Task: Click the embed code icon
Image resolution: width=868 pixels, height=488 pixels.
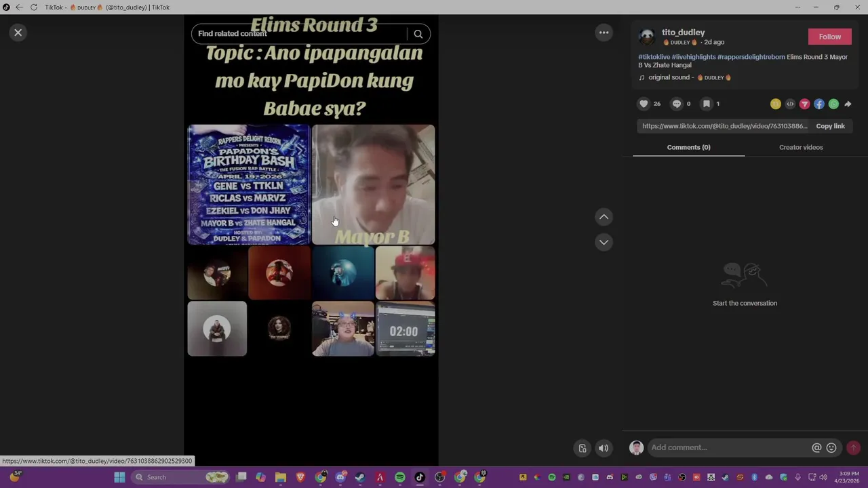Action: 790,104
